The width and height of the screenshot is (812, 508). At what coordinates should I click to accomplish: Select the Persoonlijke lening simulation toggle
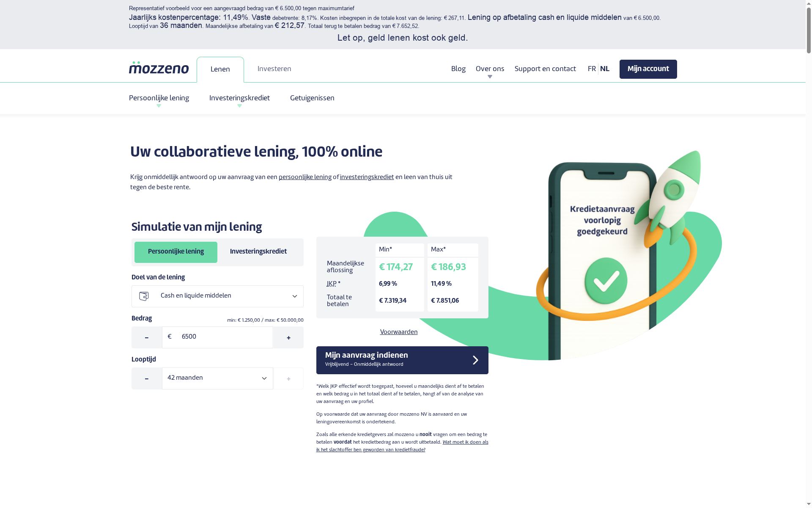pyautogui.click(x=176, y=251)
